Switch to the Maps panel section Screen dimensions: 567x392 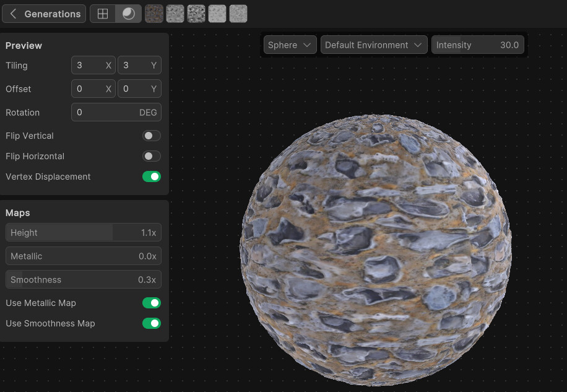17,212
